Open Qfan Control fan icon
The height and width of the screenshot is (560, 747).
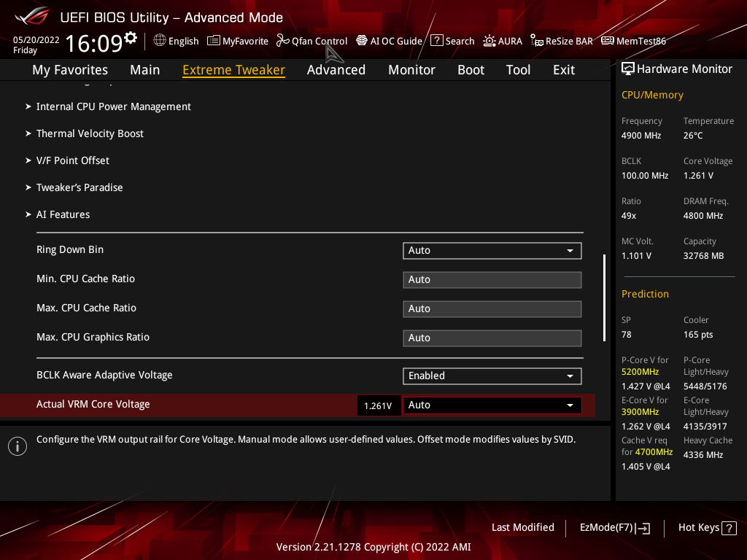[283, 41]
